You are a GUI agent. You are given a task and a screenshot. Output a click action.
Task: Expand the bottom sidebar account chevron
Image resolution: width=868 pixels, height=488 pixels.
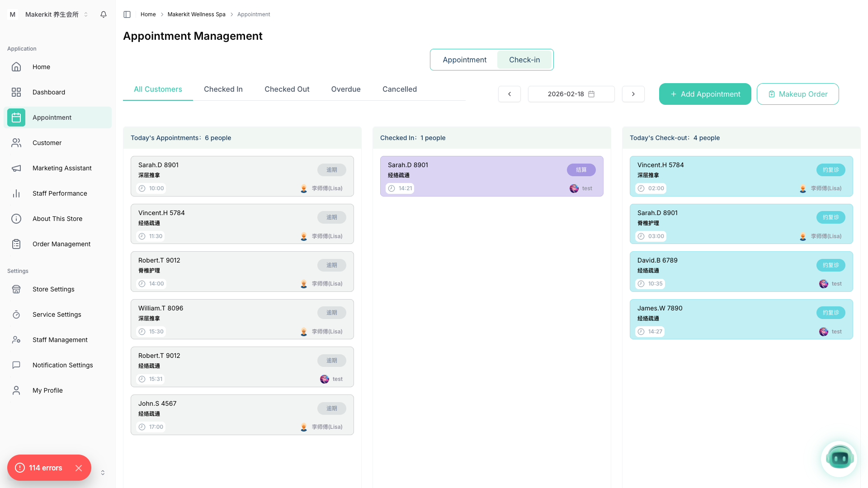103,473
